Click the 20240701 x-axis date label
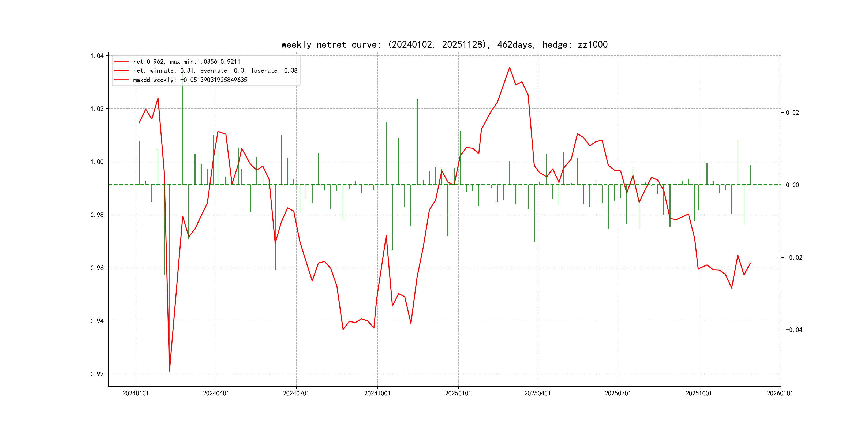The width and height of the screenshot is (868, 434). point(296,394)
